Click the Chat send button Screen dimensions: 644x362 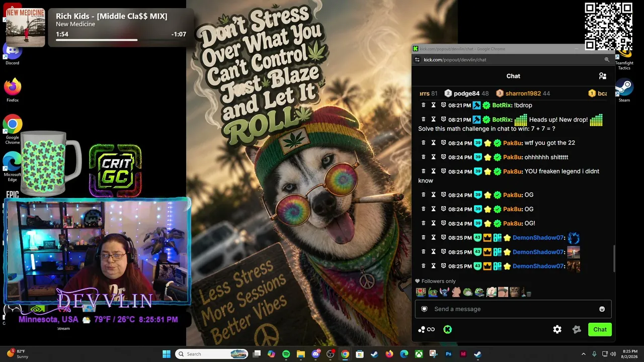(x=600, y=329)
